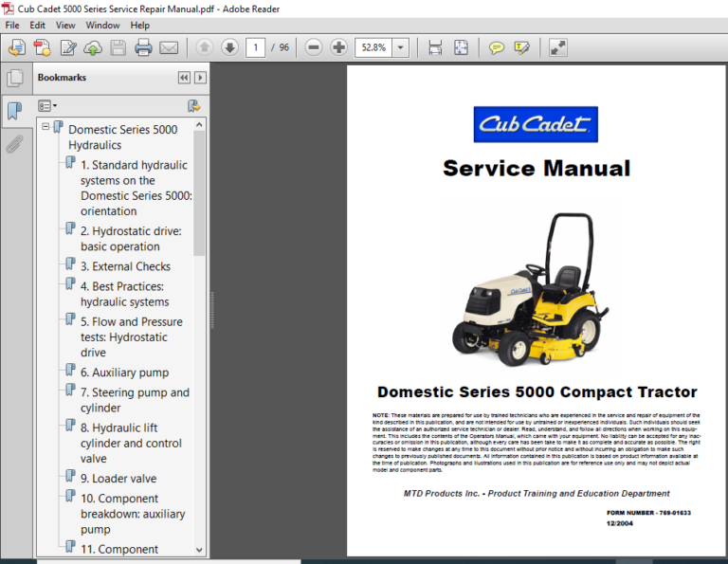Viewport: 728px width, 564px height.
Task: Open the View menu
Action: point(65,25)
